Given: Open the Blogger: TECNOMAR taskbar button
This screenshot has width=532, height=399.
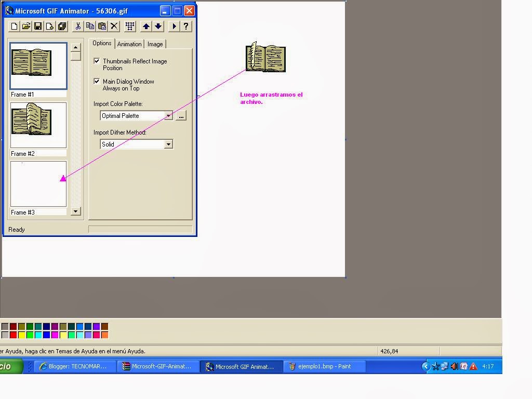Looking at the screenshot, I should tap(74, 366).
